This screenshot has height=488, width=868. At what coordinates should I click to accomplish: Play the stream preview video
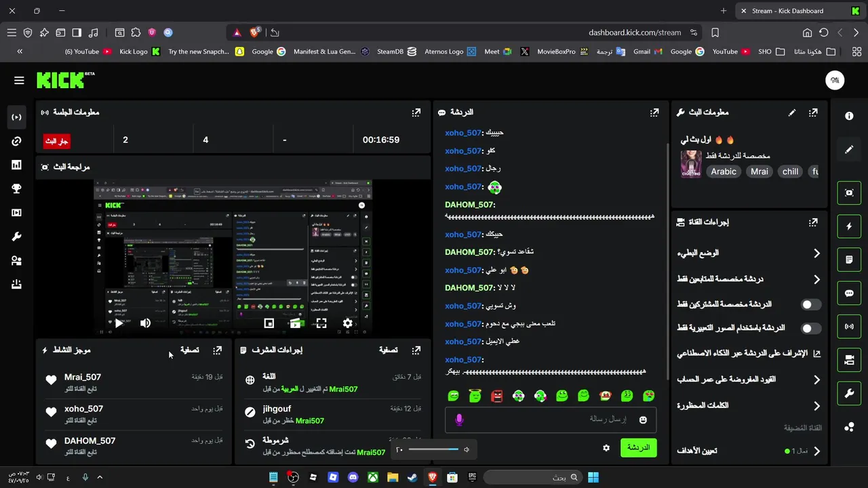click(119, 323)
